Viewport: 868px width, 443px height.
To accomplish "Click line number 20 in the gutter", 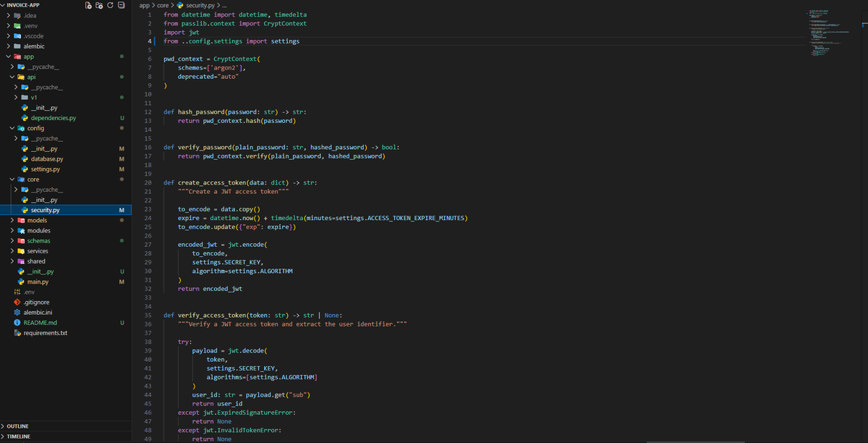I will (148, 182).
